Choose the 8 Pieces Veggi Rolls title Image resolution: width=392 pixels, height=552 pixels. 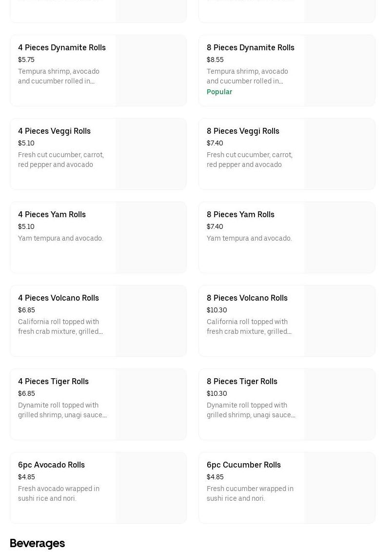click(243, 131)
